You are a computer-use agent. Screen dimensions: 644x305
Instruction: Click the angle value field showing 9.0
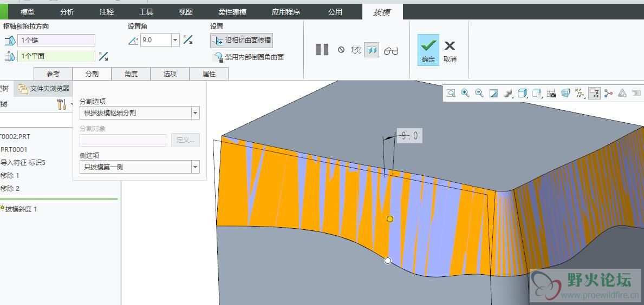click(x=155, y=40)
